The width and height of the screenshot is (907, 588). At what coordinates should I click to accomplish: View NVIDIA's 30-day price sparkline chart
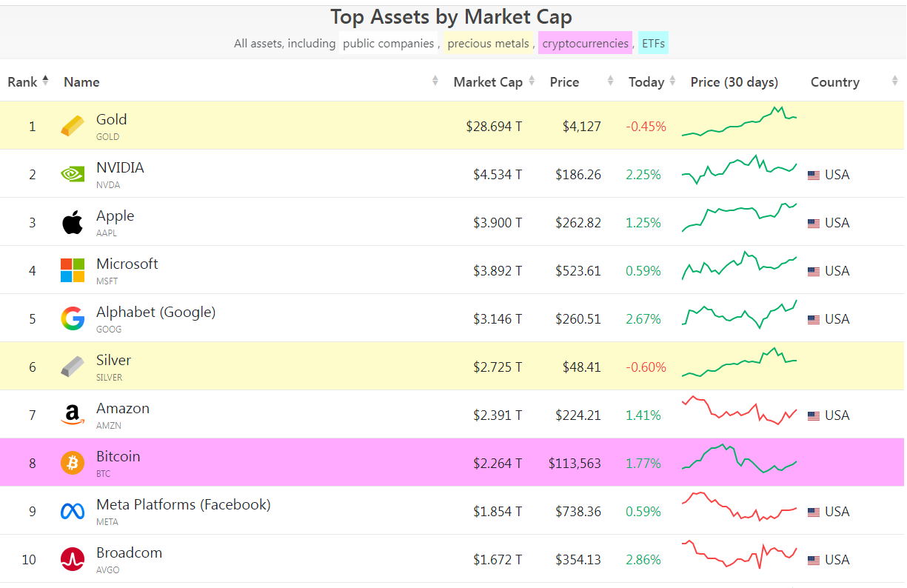point(739,170)
